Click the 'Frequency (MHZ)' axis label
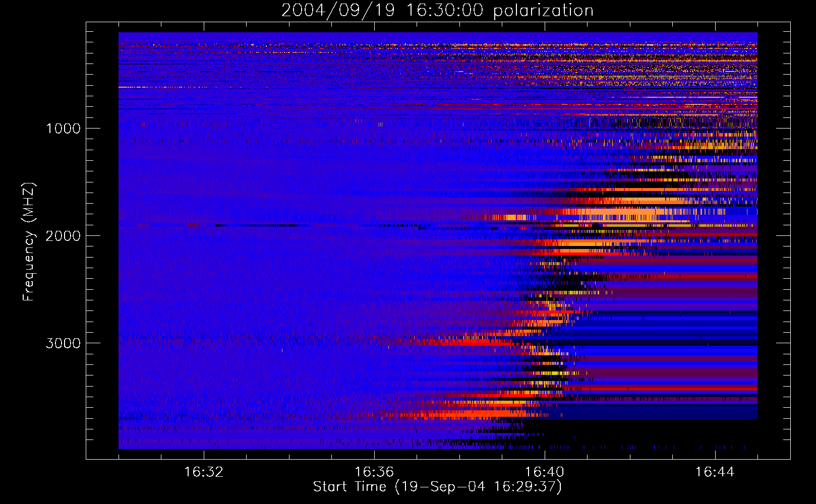The width and height of the screenshot is (816, 504). (29, 242)
